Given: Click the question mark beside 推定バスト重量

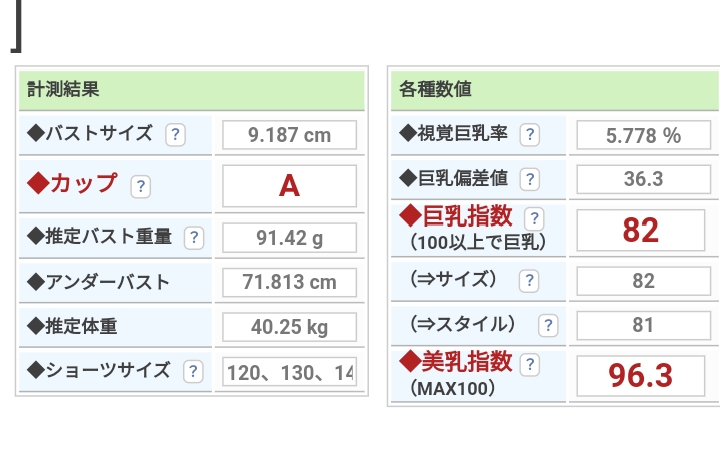Looking at the screenshot, I should 194,237.
